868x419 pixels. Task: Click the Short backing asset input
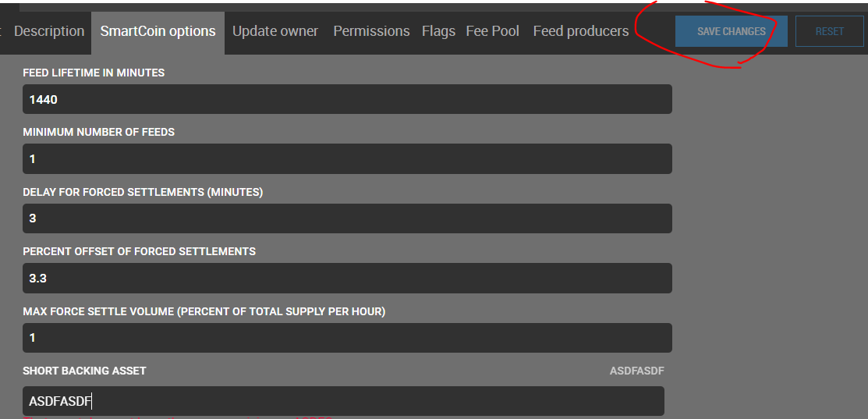tap(343, 401)
